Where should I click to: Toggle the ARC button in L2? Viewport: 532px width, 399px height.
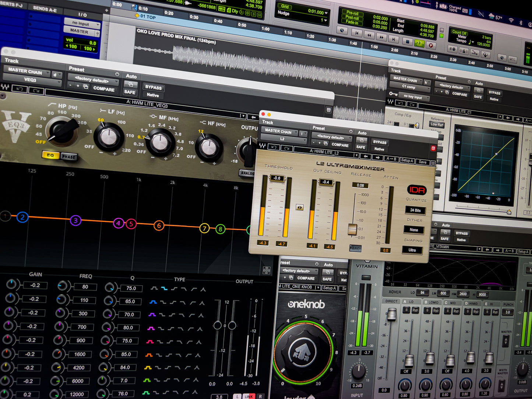[x=355, y=248]
